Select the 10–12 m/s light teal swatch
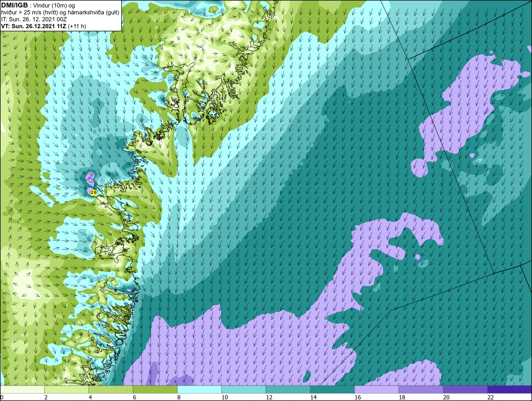 point(244,389)
